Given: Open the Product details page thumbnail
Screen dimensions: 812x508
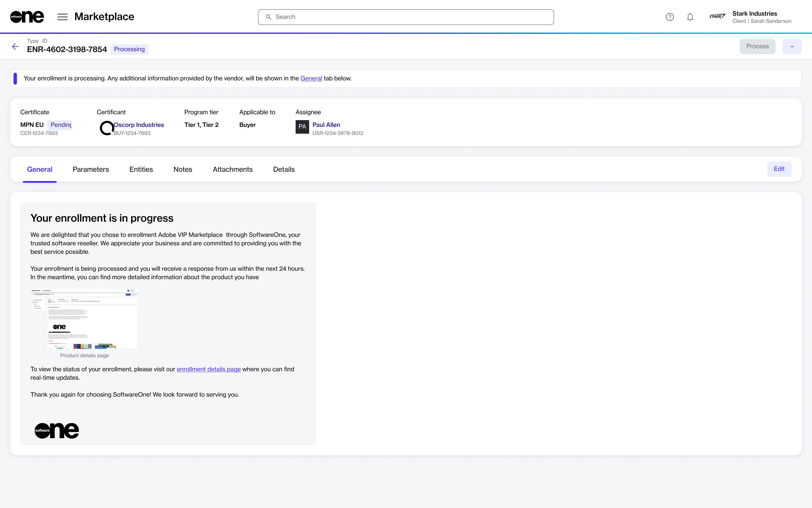Looking at the screenshot, I should (x=84, y=319).
